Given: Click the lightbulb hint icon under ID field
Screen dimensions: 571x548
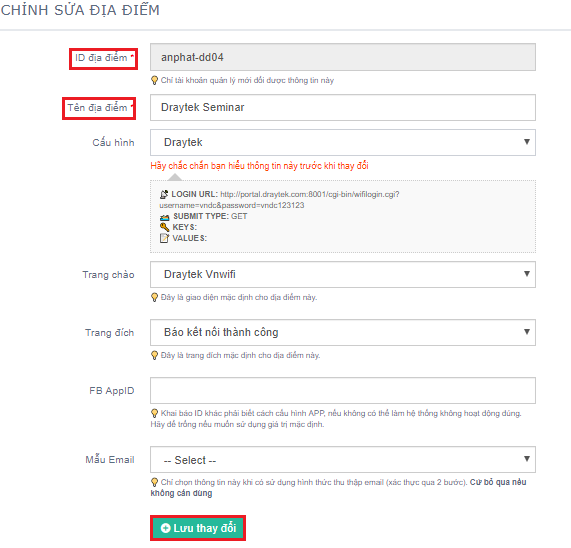Looking at the screenshot, I should [x=154, y=80].
